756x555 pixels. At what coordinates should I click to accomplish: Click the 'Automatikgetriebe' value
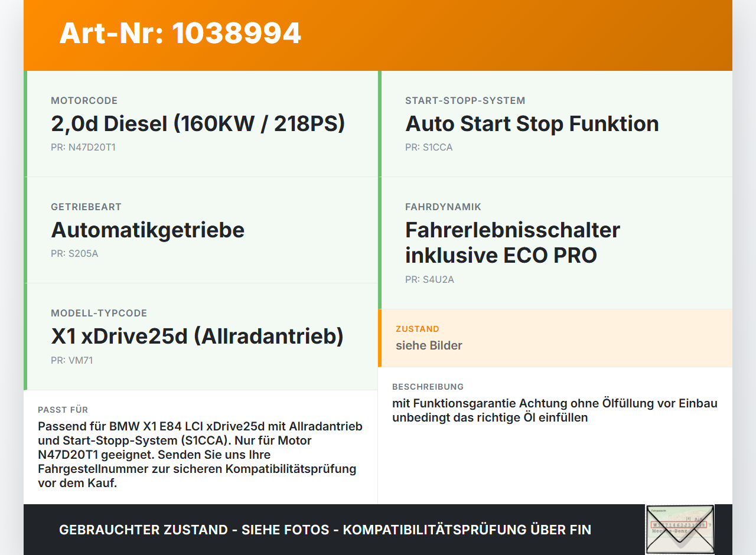pos(148,230)
